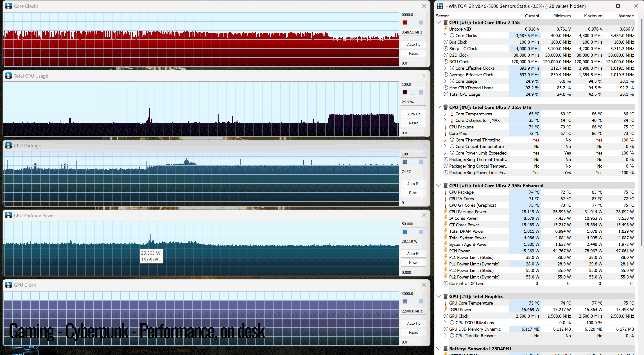Expand the GPU D3D Utilizations row
The image size is (644, 355).
pos(445,323)
